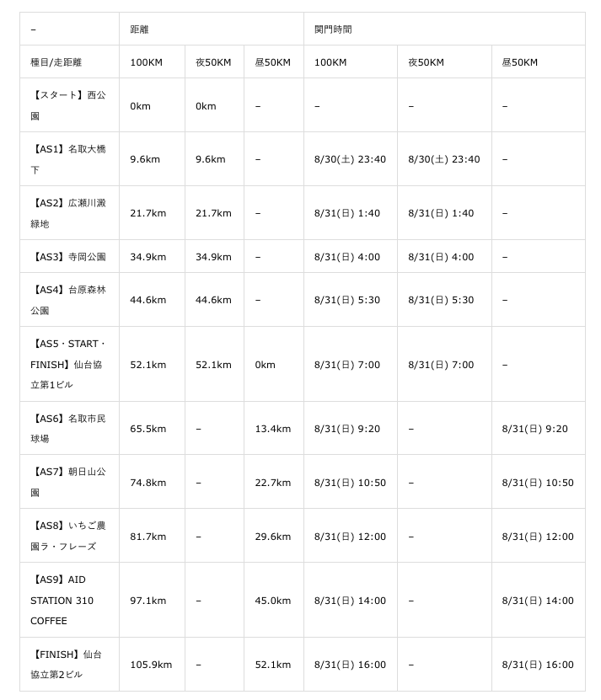This screenshot has width=601, height=700.
Task: Click the 関門時間 header cell
Action: [x=333, y=29]
